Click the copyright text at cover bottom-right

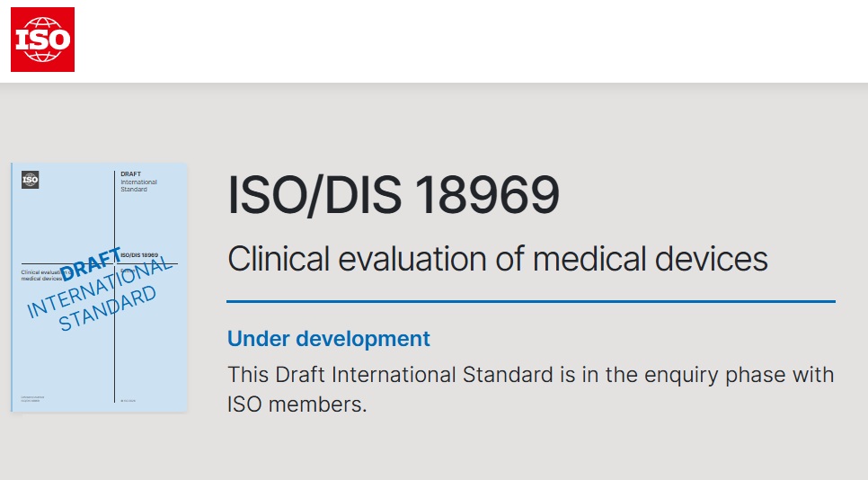pos(126,398)
